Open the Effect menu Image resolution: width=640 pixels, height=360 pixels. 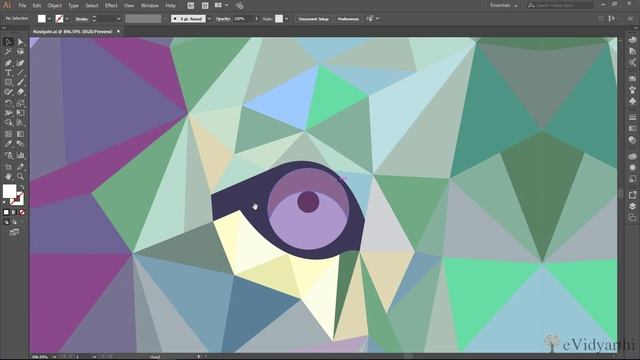pos(111,6)
